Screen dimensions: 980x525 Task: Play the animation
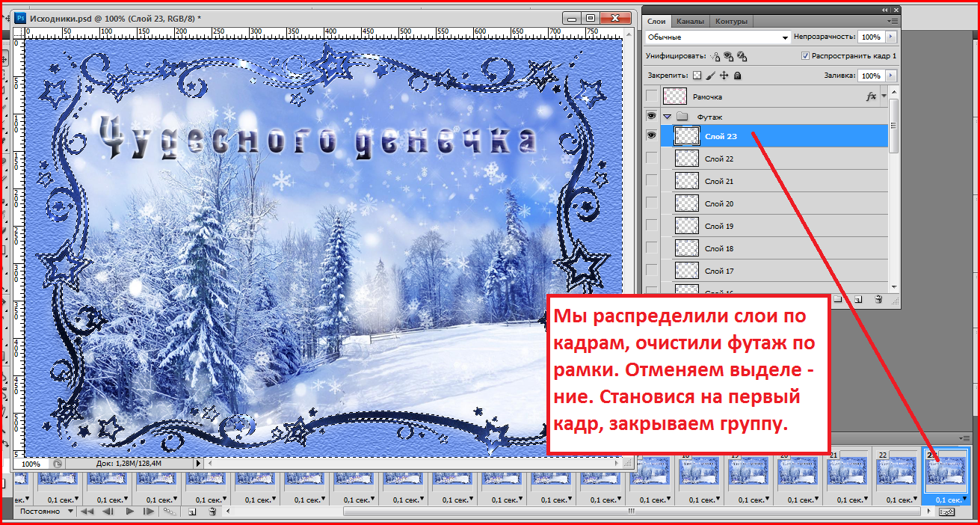(x=129, y=512)
